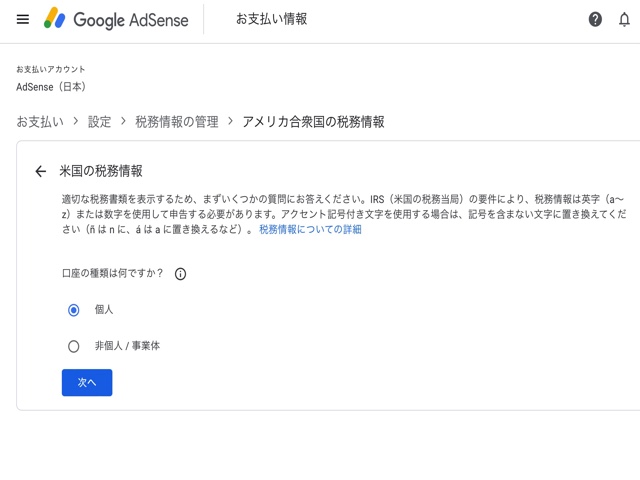Open the 税務情報についての詳細 link
This screenshot has height=480, width=640.
click(x=310, y=229)
